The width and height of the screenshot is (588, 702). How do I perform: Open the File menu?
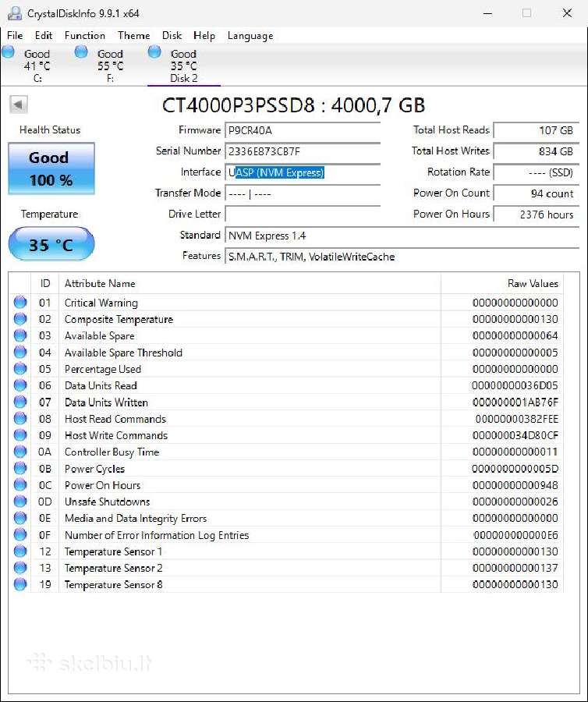click(16, 35)
